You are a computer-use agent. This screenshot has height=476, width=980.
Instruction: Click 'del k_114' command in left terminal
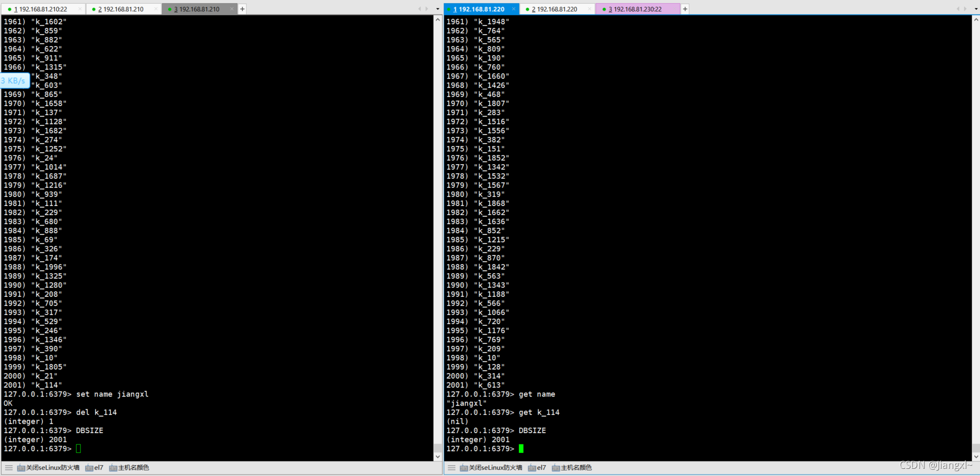(96, 412)
